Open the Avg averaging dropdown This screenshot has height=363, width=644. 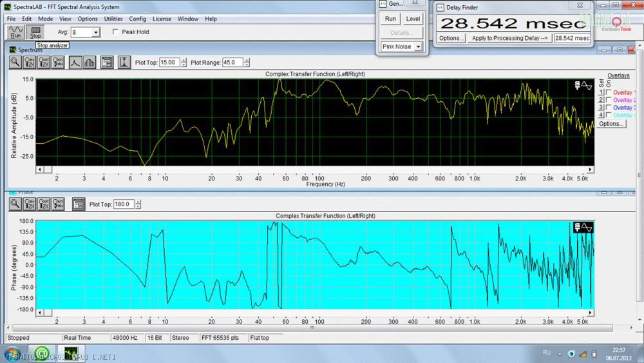[96, 32]
